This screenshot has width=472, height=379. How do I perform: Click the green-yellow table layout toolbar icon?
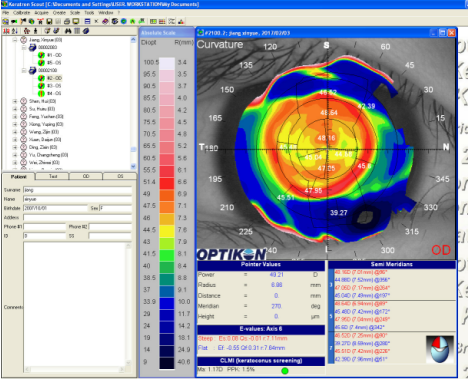point(153,21)
